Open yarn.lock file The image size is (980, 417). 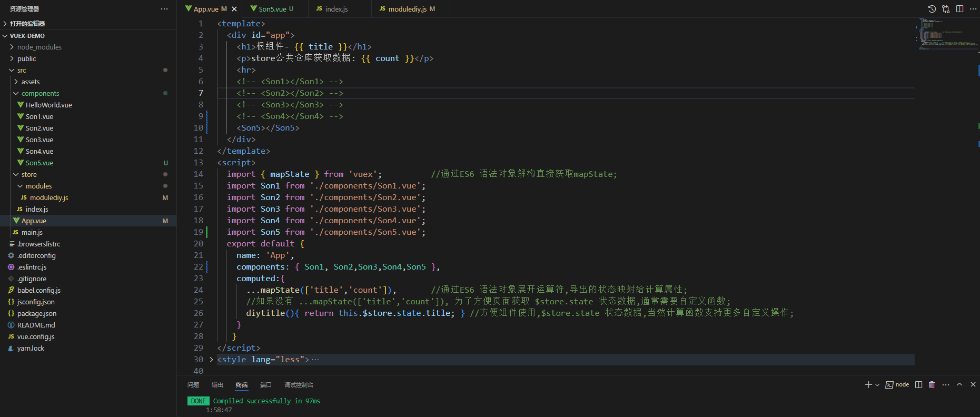[88, 348]
